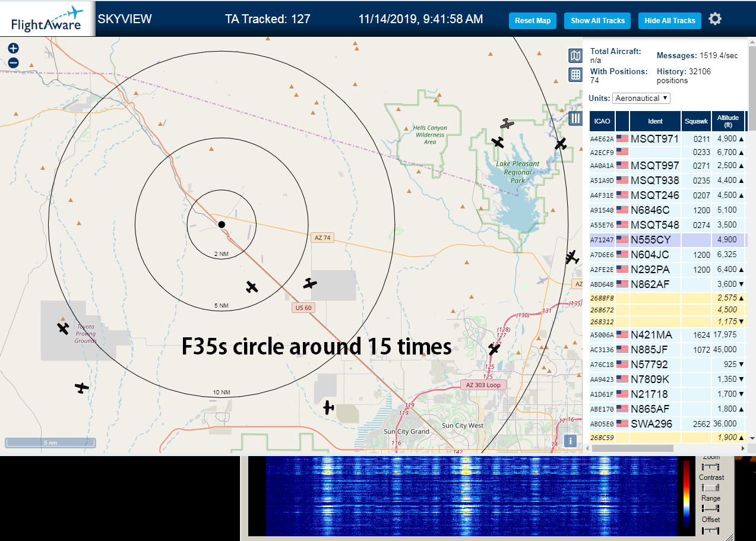The image size is (756, 541).
Task: Click the FlightAware logo
Action: (x=48, y=19)
